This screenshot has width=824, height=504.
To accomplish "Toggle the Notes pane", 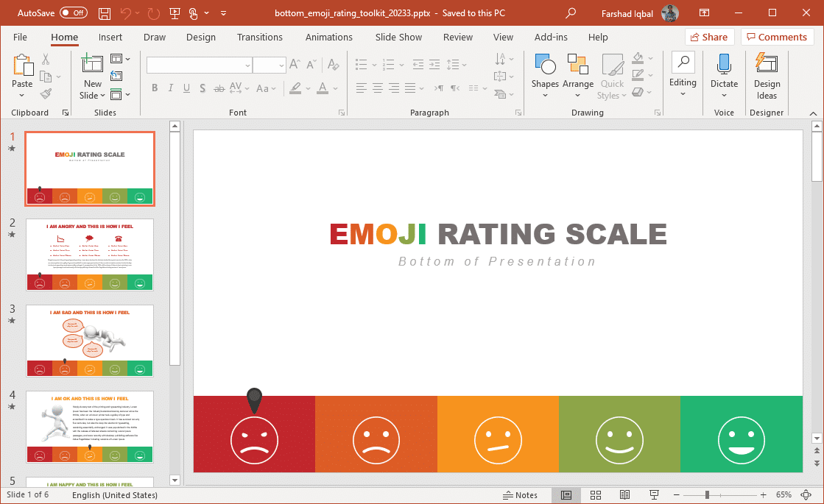I will click(x=520, y=495).
